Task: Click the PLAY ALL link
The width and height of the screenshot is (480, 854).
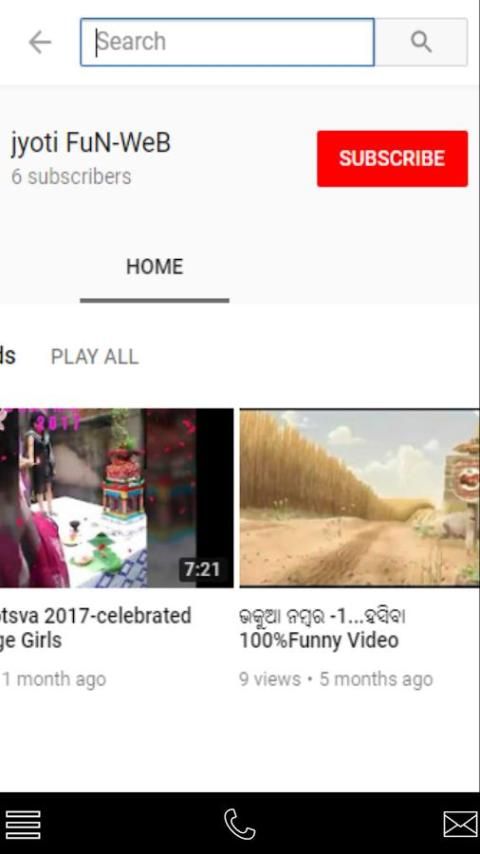Action: tap(94, 357)
